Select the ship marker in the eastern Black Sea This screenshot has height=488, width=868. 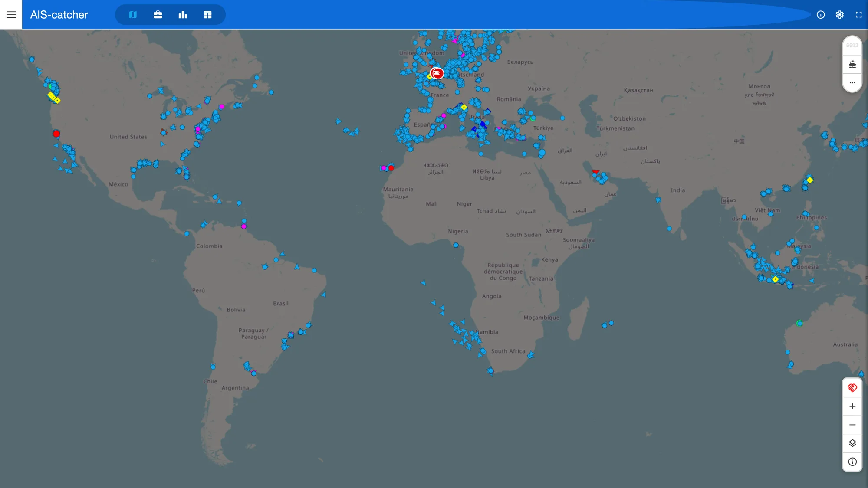tap(562, 118)
